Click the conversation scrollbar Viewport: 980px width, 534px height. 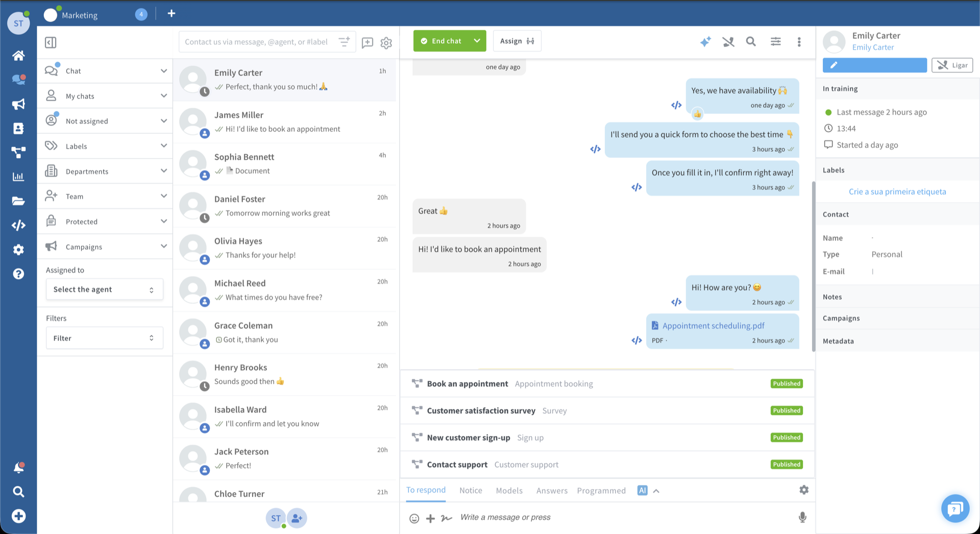click(x=813, y=266)
